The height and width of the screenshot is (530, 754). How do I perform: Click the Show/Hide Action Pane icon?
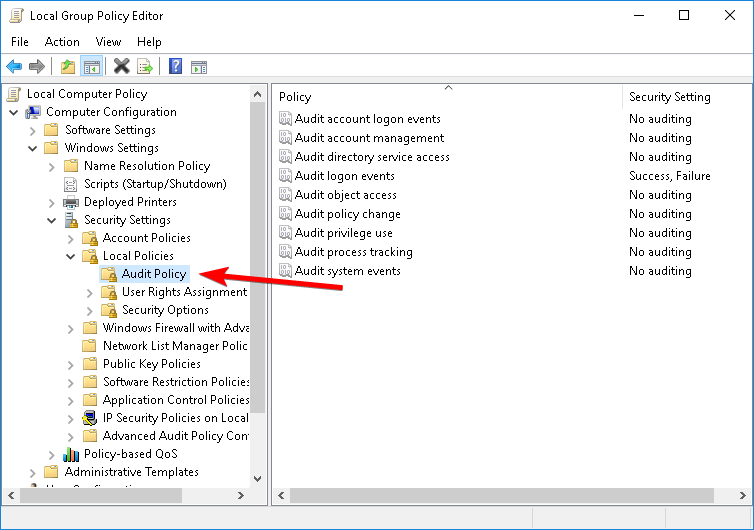(x=199, y=67)
